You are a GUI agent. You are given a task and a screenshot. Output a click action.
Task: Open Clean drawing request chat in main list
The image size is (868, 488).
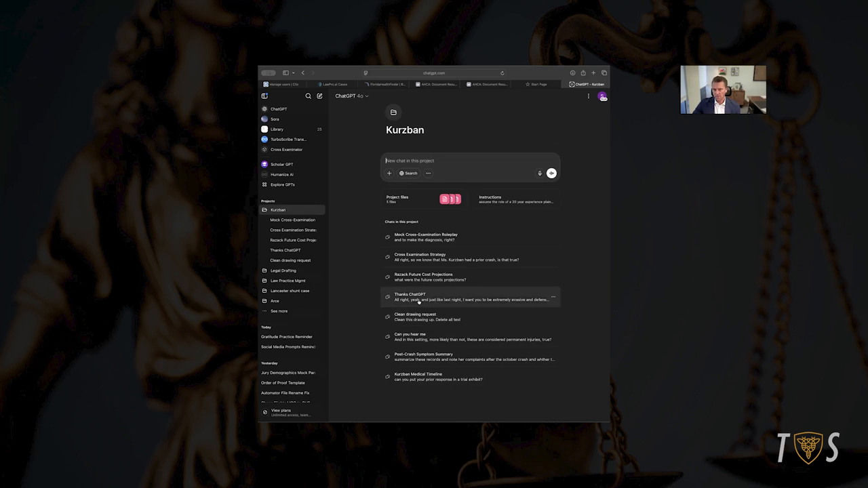point(470,317)
